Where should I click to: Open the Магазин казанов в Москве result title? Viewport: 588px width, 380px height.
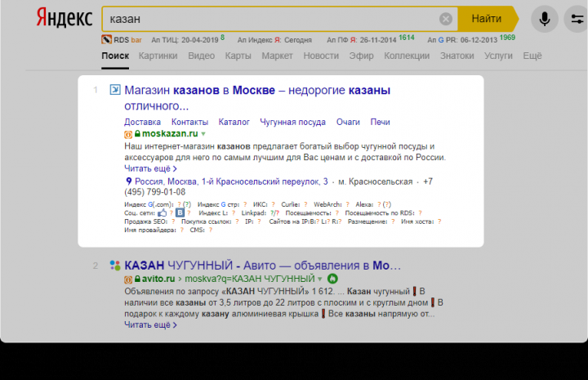point(257,98)
